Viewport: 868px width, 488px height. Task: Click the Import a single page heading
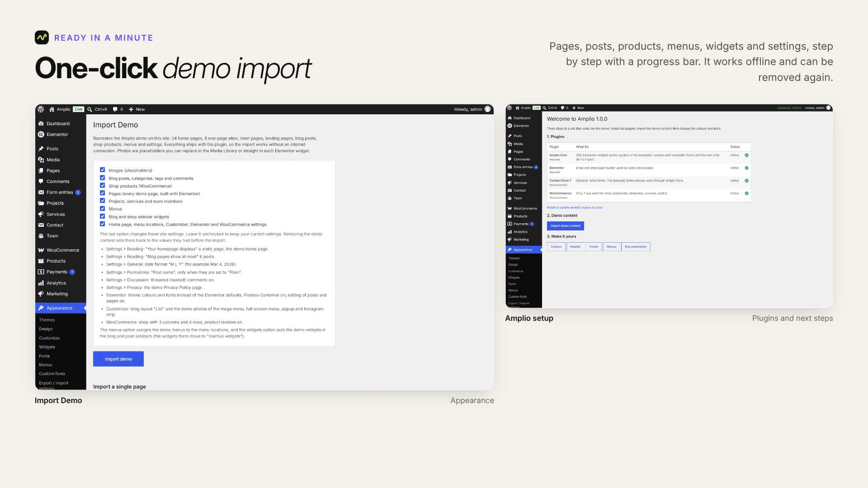click(x=119, y=387)
